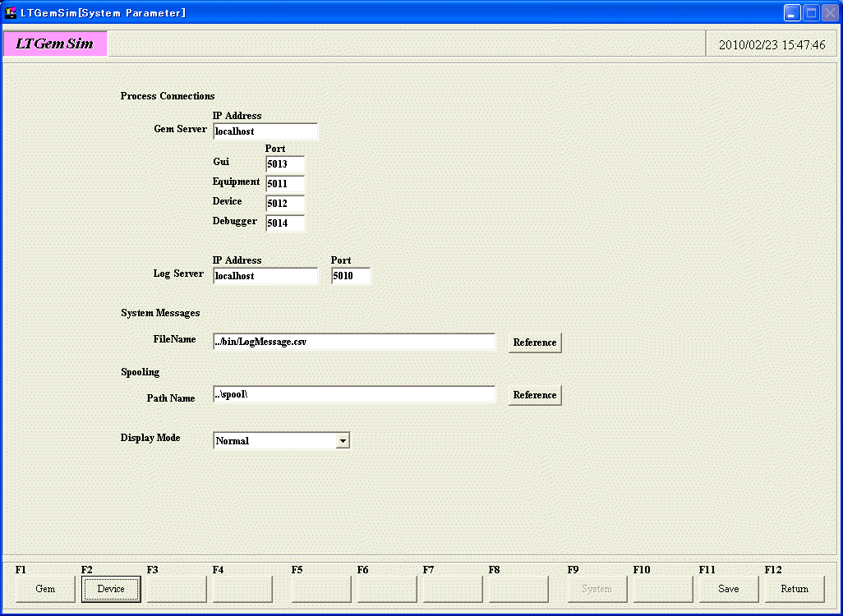Image resolution: width=843 pixels, height=616 pixels.
Task: Click the Gem Server IP Address field
Action: (265, 131)
